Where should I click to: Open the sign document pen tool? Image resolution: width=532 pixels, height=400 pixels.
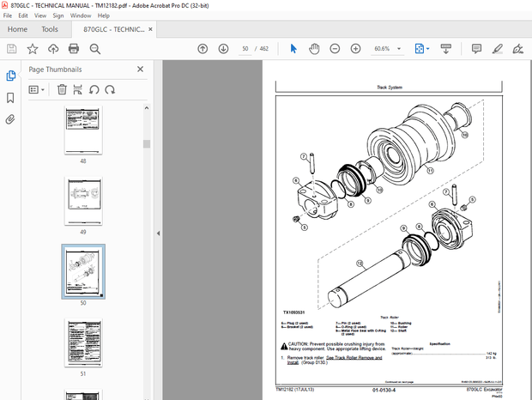pos(517,49)
